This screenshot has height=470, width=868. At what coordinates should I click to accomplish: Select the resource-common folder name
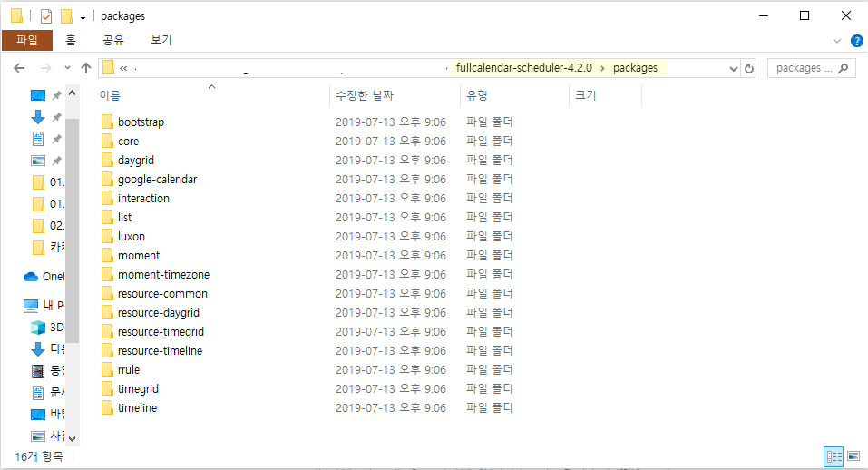[162, 294]
